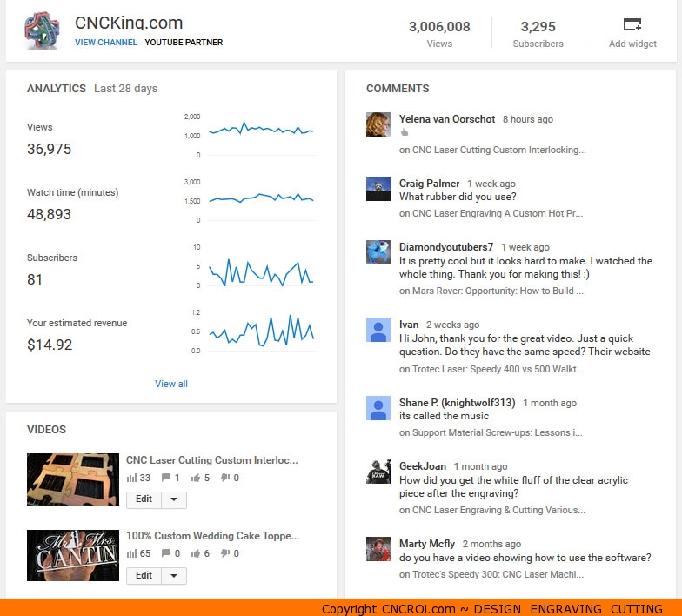
Task: Click dislikes icon for Wedding Cake Topper video
Action: (x=224, y=553)
